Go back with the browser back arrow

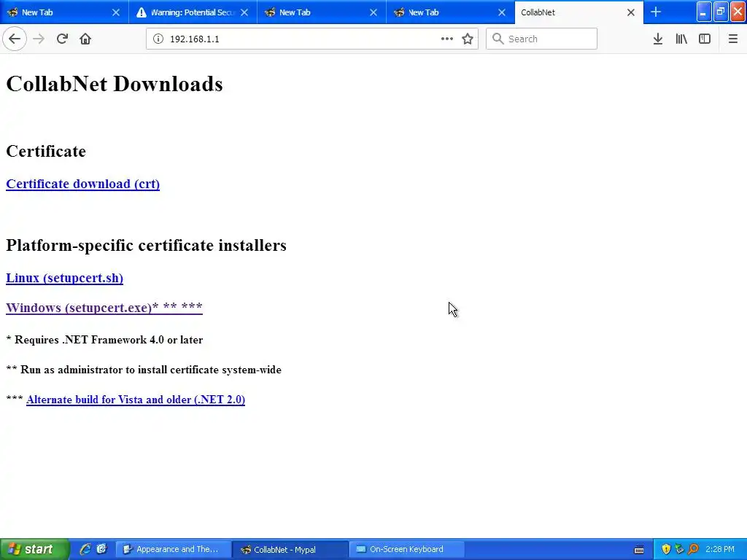point(15,39)
